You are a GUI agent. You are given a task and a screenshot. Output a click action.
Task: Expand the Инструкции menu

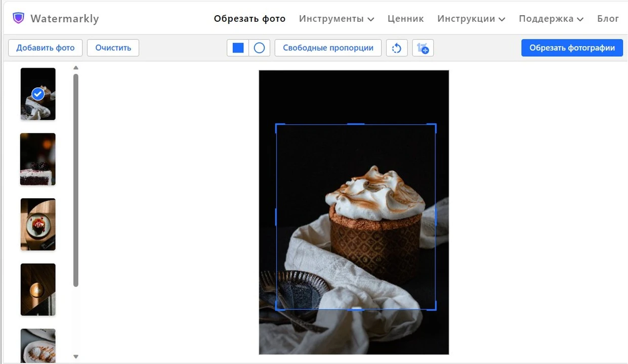(471, 19)
